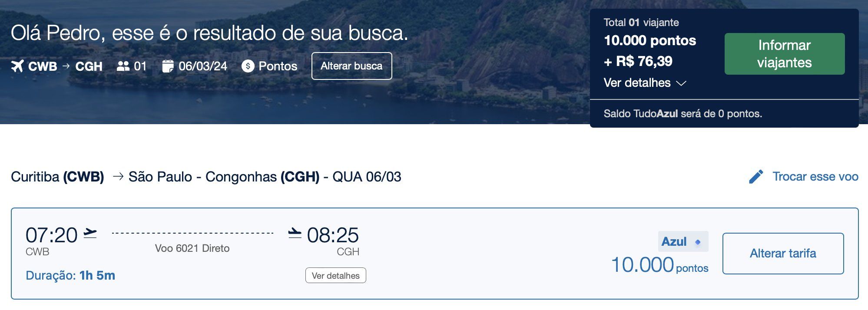Click the takeoff plane icon beside 07:20
Viewport: 868px width, 310px height.
(x=90, y=233)
